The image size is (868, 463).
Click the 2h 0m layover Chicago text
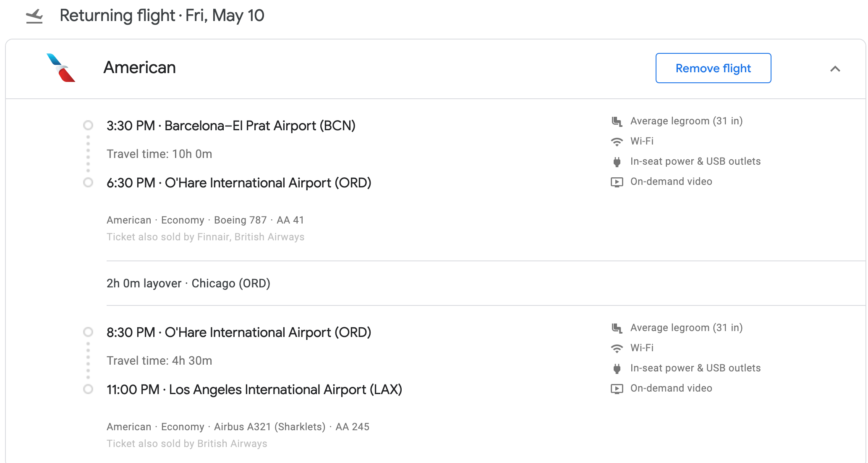(x=188, y=284)
